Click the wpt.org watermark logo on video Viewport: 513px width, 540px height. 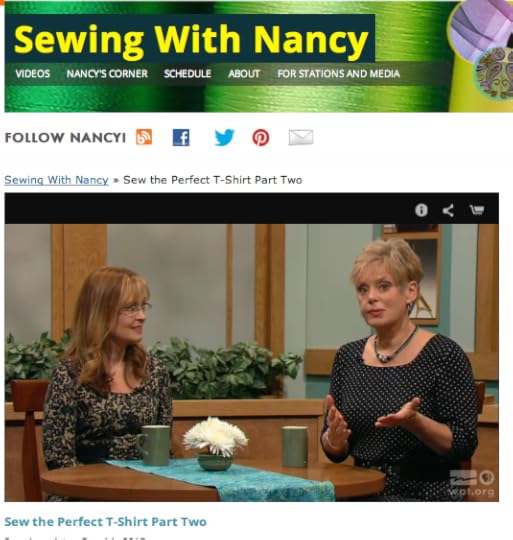point(472,483)
